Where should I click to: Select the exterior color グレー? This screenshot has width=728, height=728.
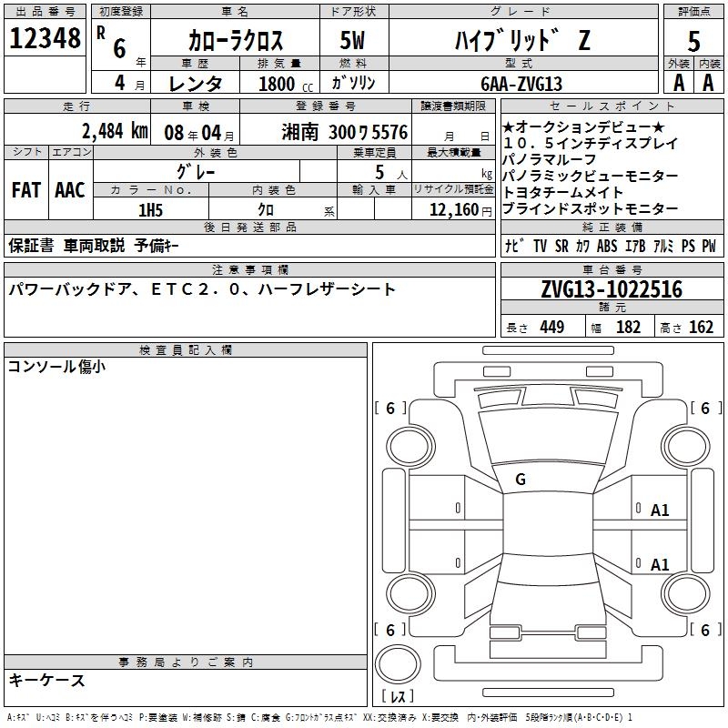[x=196, y=172]
